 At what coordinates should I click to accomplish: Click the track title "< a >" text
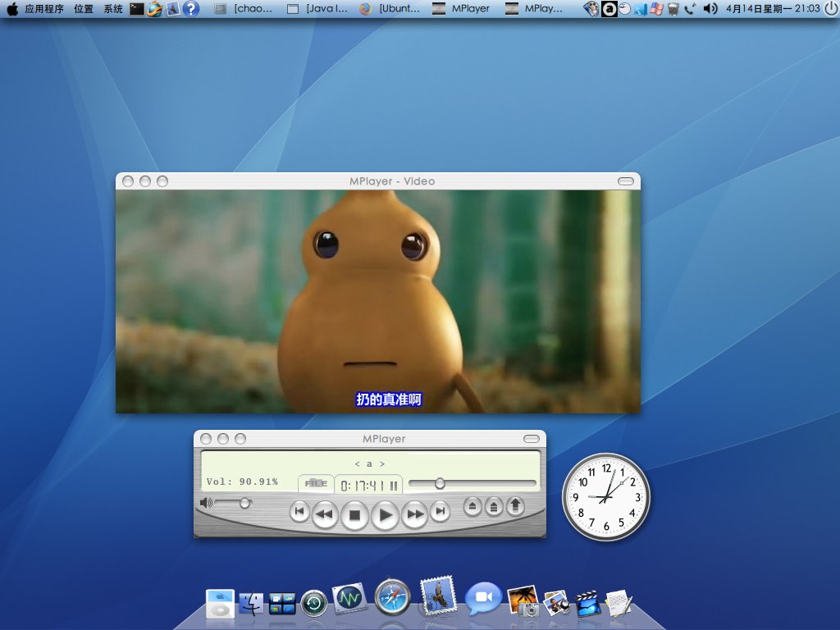pos(370,464)
